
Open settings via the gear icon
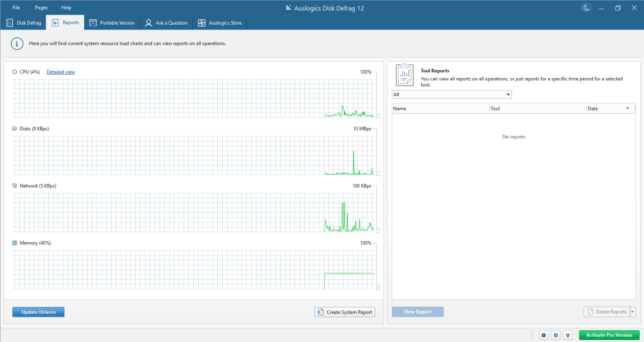click(x=556, y=335)
